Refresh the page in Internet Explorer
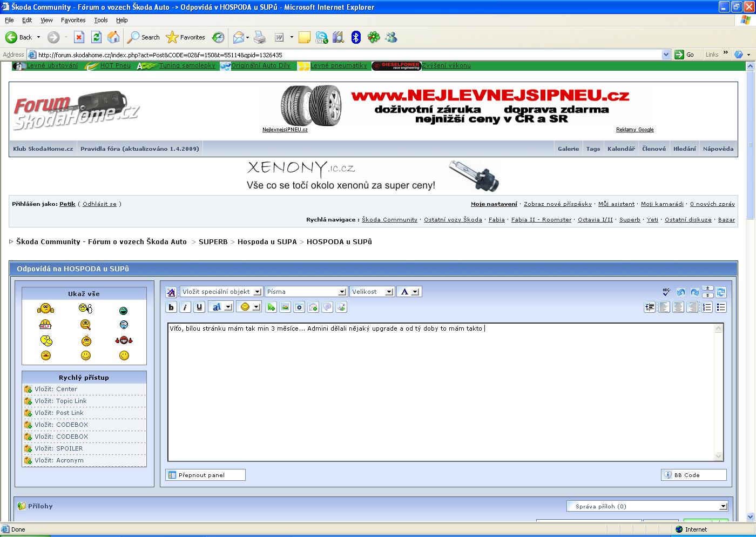756x537 pixels. point(96,37)
